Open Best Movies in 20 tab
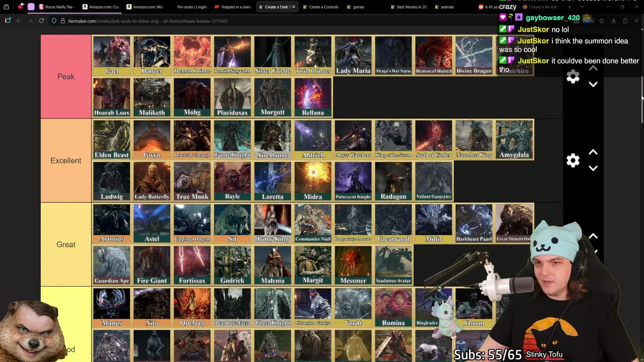The image size is (644, 362). (x=409, y=7)
